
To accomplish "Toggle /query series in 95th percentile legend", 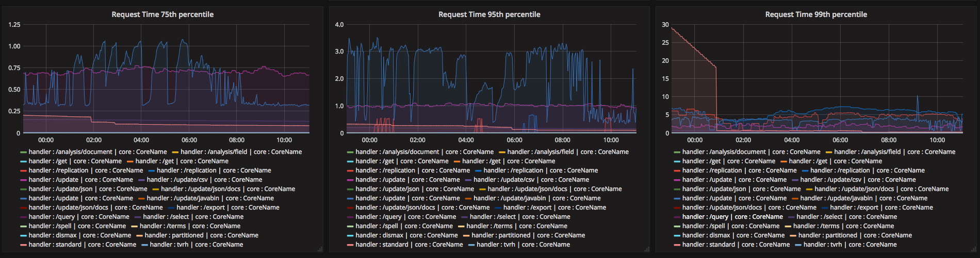I will [406, 217].
